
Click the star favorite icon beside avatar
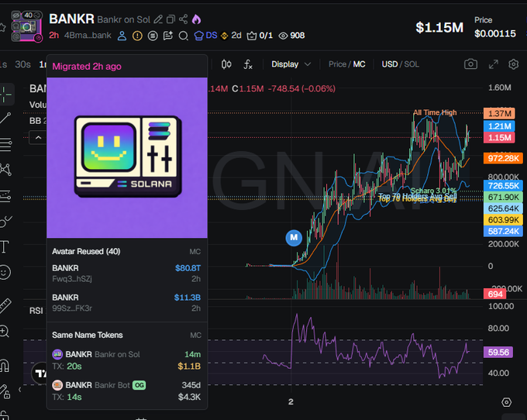[x=2, y=27]
